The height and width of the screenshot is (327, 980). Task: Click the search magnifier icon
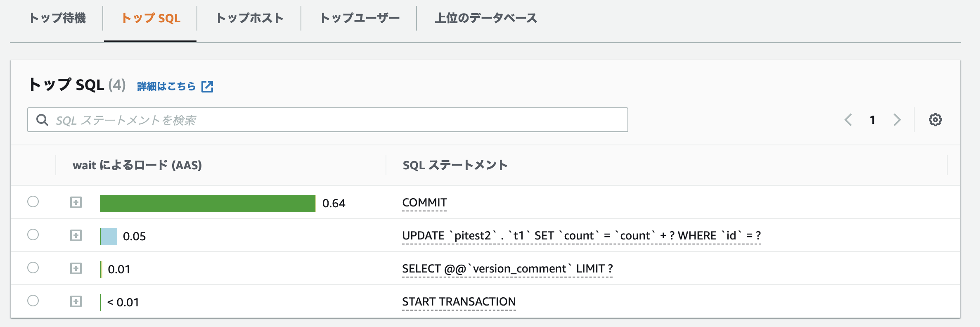pos(42,120)
